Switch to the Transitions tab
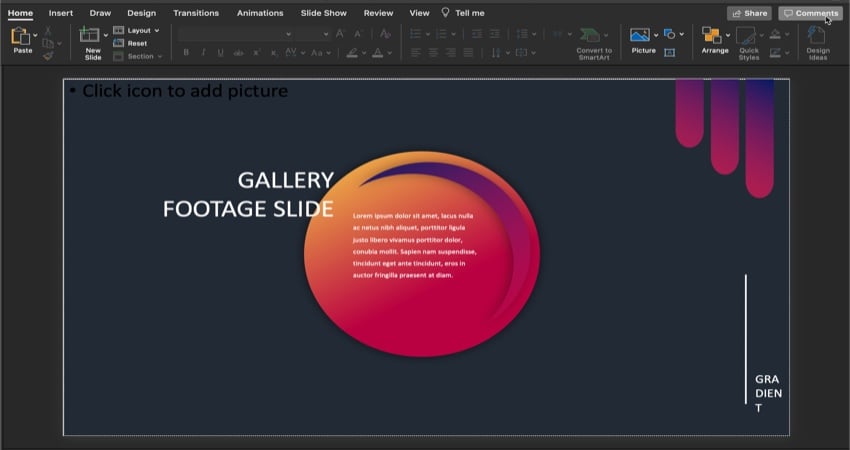The width and height of the screenshot is (850, 450). (196, 13)
